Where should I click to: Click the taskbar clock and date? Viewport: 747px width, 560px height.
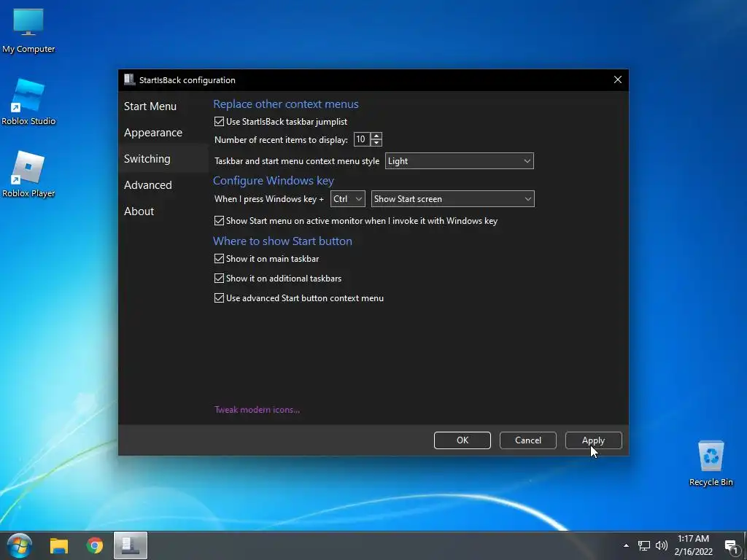(693, 545)
